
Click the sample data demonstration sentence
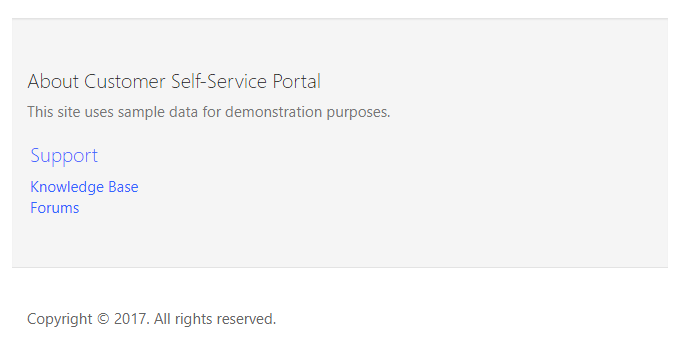pos(209,112)
